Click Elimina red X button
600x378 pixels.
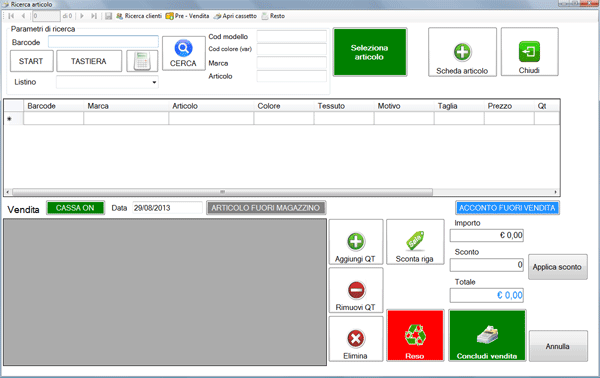click(x=356, y=339)
